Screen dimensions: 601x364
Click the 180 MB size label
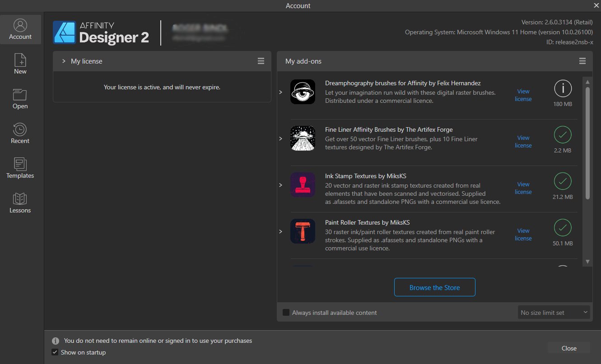pyautogui.click(x=563, y=104)
